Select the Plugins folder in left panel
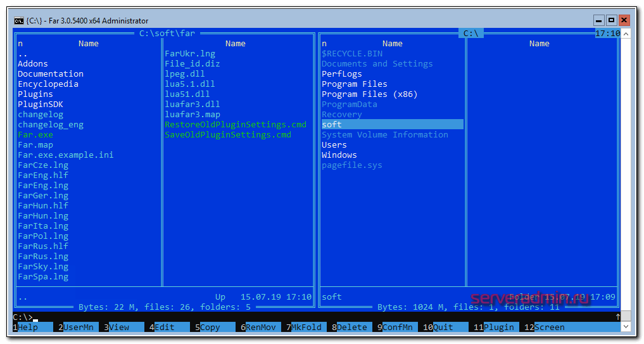Screen dimensions: 644x344 pyautogui.click(x=35, y=94)
